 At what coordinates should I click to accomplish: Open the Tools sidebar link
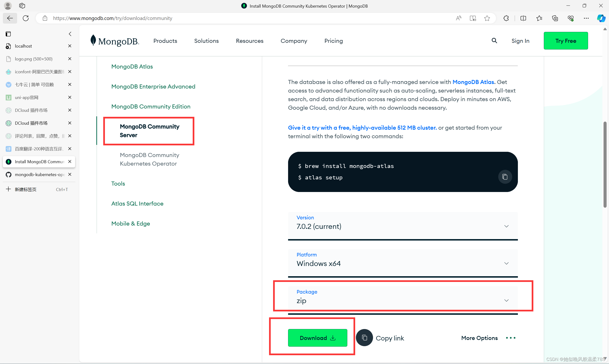(x=118, y=183)
